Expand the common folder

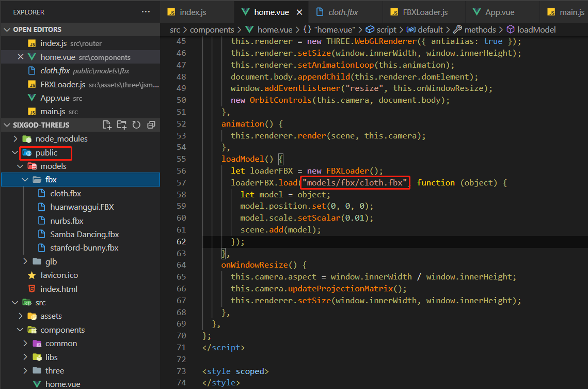[x=25, y=344]
